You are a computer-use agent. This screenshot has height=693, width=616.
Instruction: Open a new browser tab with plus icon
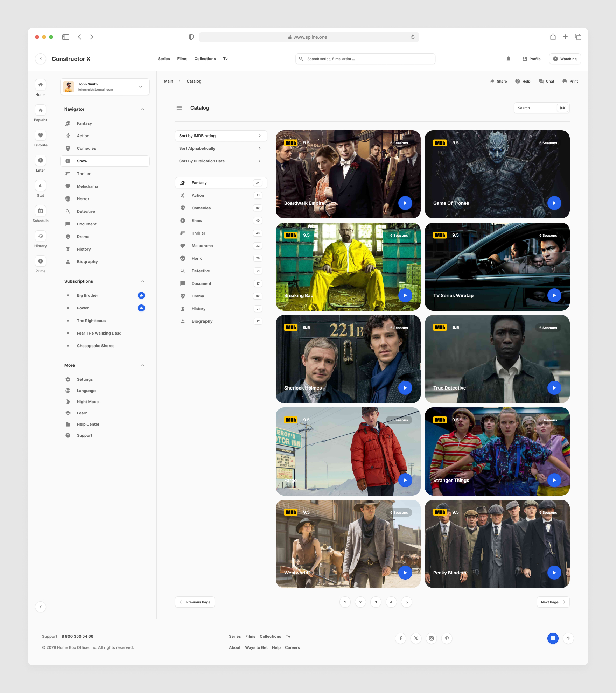click(x=565, y=37)
